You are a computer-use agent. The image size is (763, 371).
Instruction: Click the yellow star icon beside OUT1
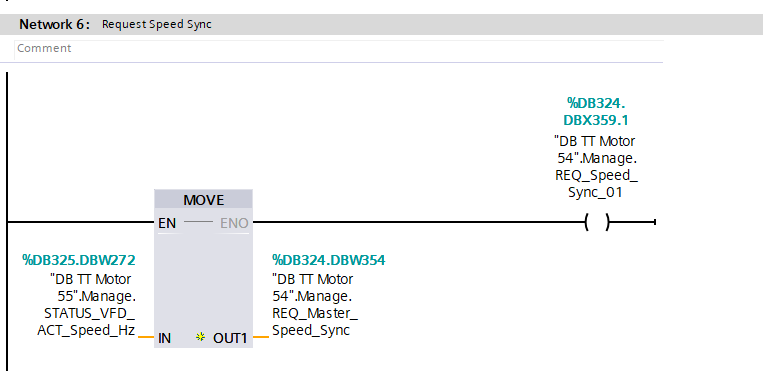coord(200,337)
